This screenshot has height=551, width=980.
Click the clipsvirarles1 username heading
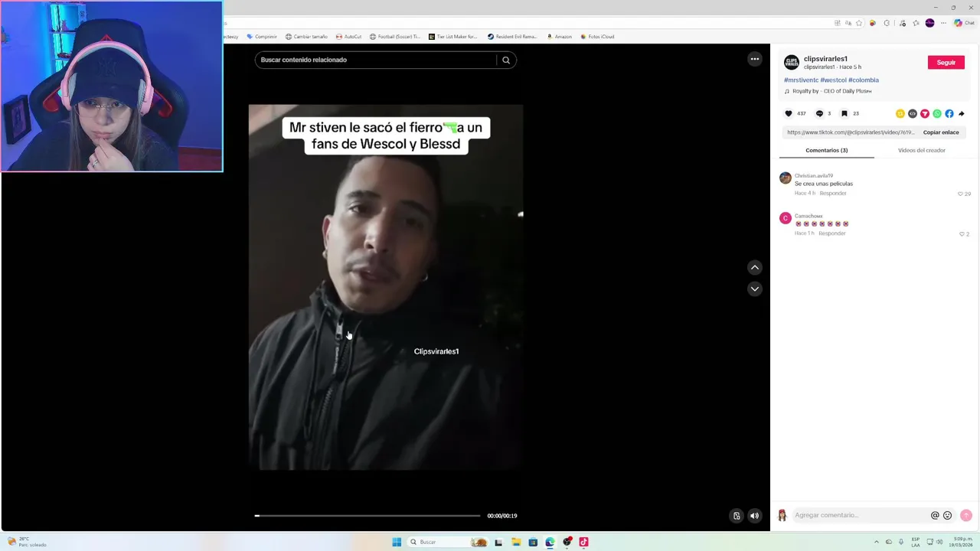[825, 58]
